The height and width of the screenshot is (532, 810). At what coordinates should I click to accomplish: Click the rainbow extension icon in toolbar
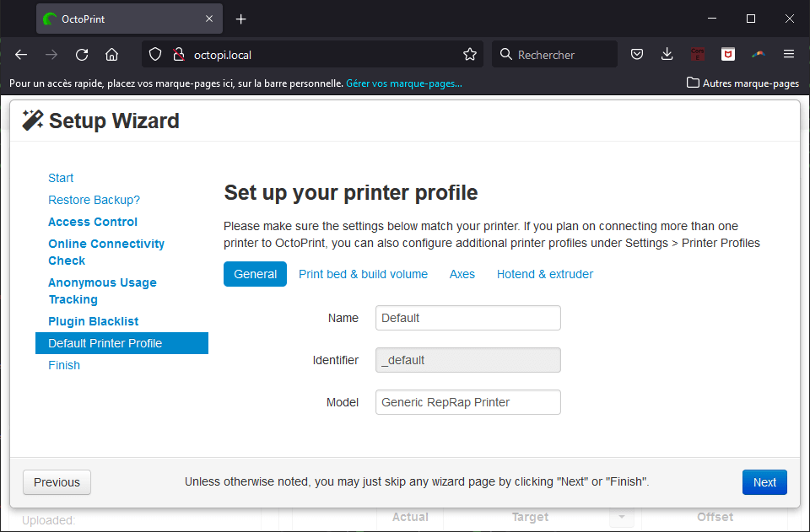(x=759, y=54)
